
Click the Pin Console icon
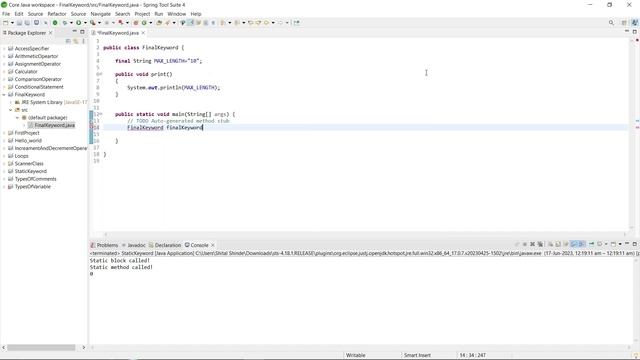(x=591, y=244)
